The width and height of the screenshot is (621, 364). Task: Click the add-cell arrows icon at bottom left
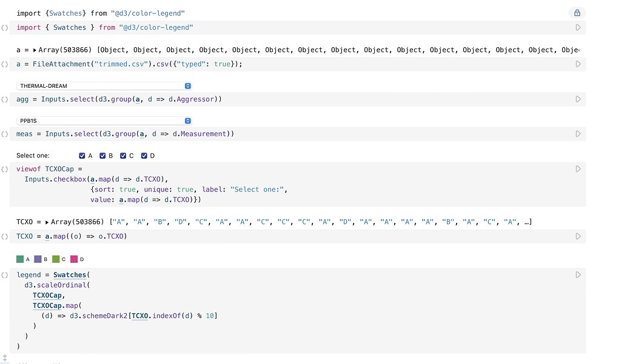pos(6,359)
